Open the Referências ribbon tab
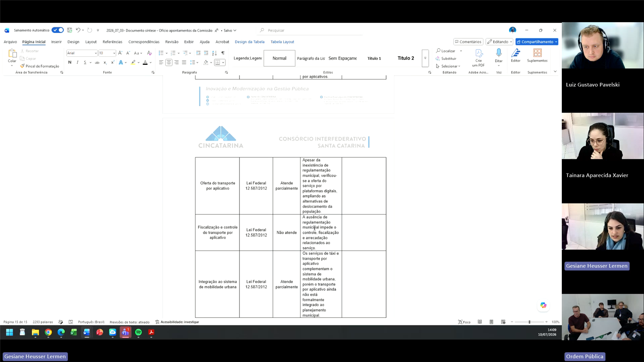The height and width of the screenshot is (362, 644). pyautogui.click(x=112, y=42)
